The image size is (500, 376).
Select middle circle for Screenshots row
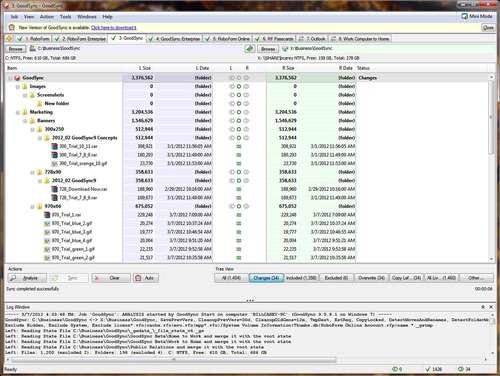239,95
